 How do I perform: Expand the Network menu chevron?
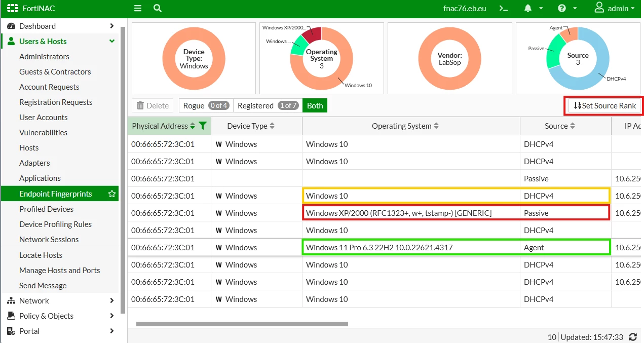[x=112, y=301]
